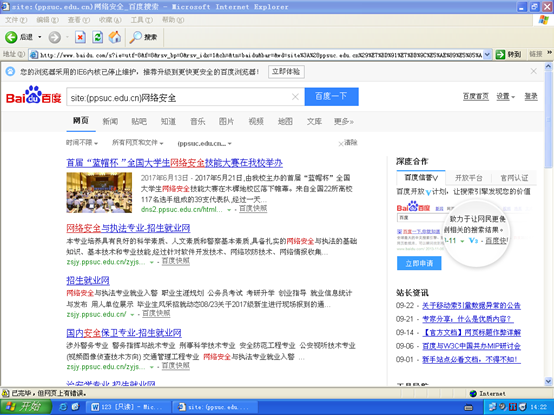Open 百度快照 for the dns2.ppsuc.edu.cn result

[253, 209]
